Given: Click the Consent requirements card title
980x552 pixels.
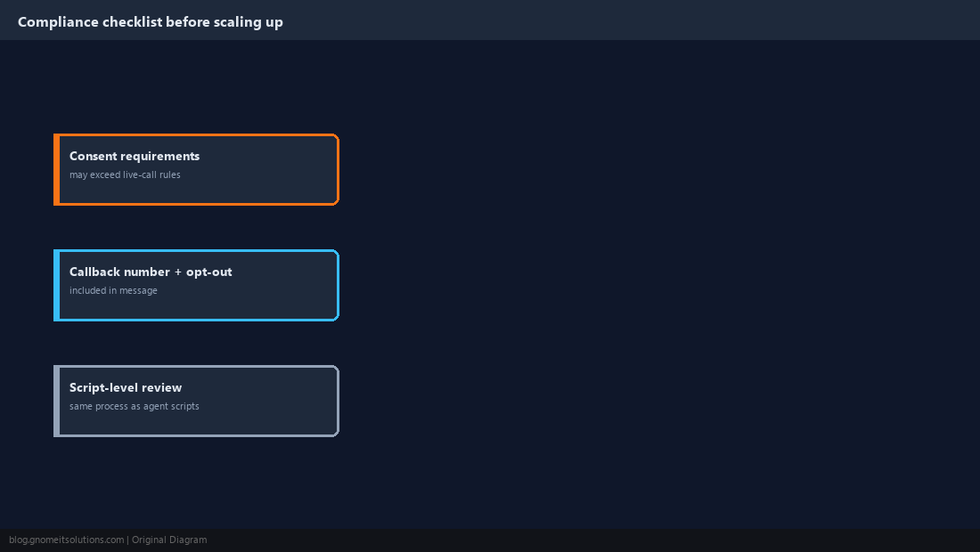Looking at the screenshot, I should coord(135,156).
